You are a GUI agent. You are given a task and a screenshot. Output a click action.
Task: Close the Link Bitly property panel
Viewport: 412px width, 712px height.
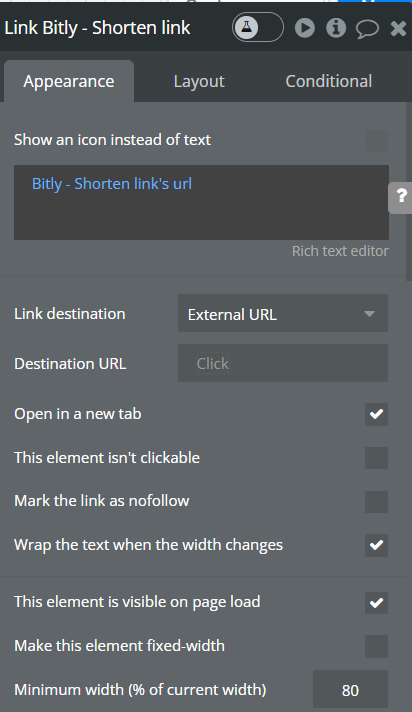[x=398, y=28]
